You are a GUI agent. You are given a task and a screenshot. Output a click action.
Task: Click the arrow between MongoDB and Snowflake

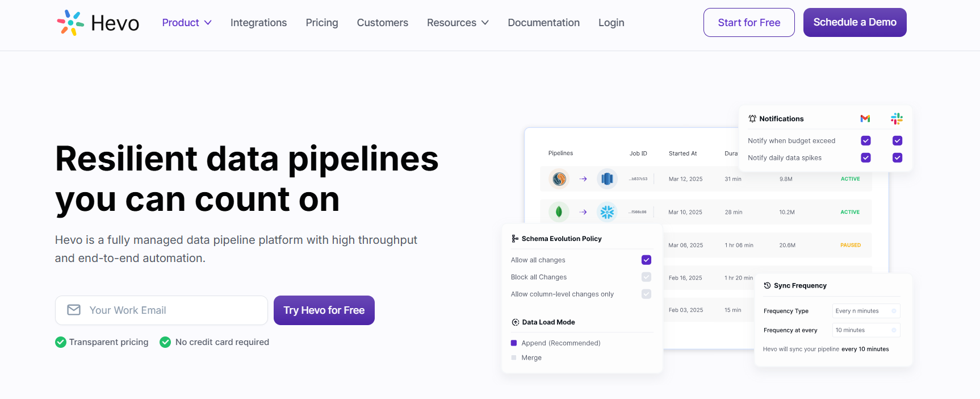(x=583, y=212)
